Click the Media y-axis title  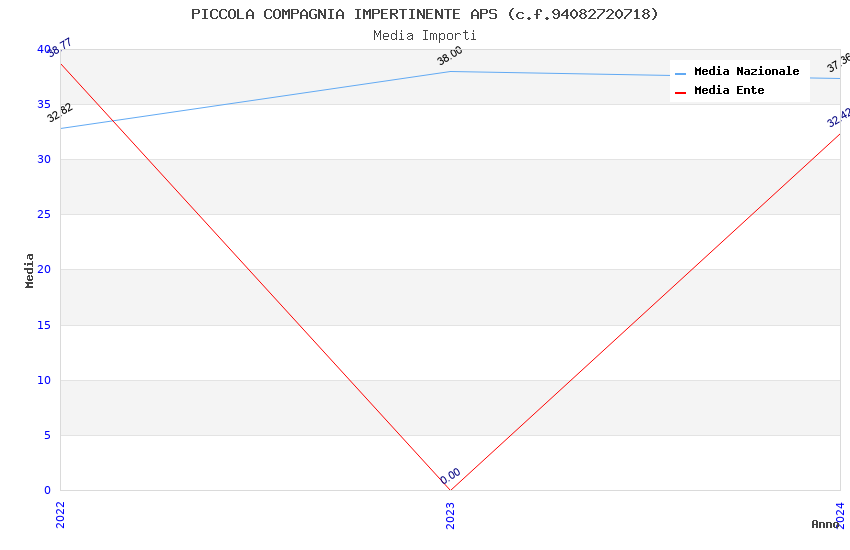[x=30, y=270]
